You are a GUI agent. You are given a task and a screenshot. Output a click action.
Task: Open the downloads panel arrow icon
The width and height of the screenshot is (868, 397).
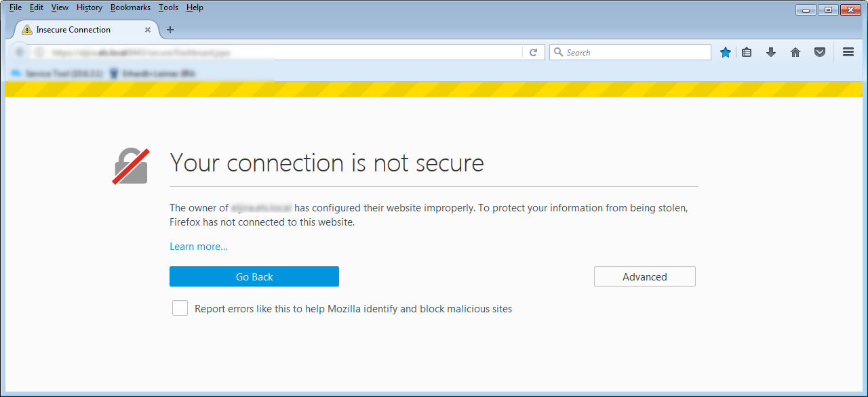pyautogui.click(x=771, y=51)
